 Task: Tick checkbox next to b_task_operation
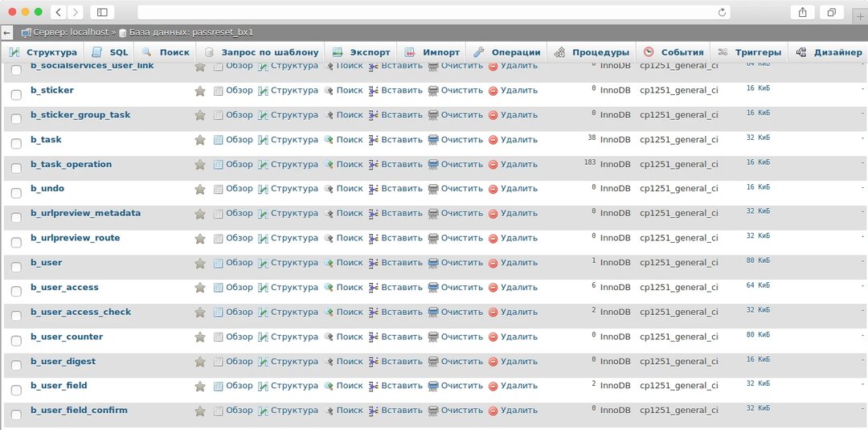tap(17, 168)
